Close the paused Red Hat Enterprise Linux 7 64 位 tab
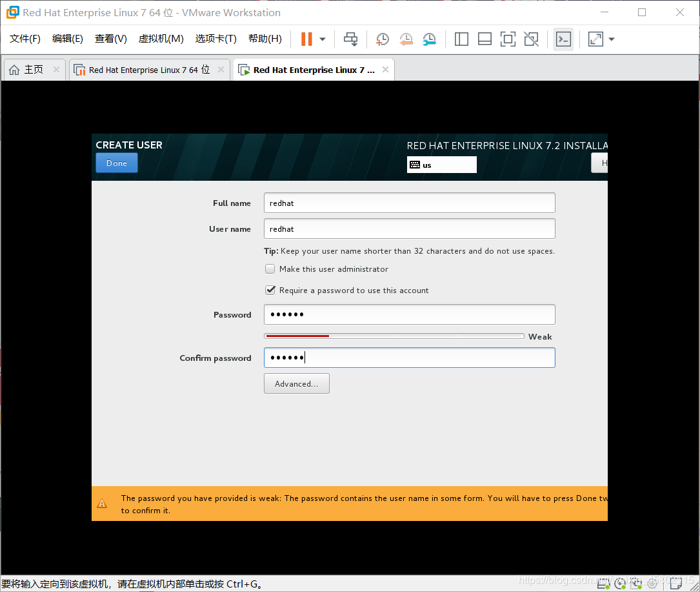700x592 pixels. [221, 69]
